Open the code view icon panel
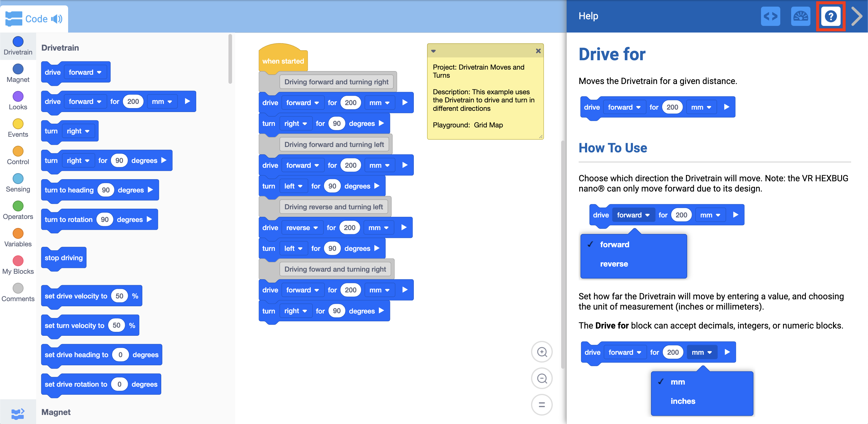Image resolution: width=868 pixels, height=424 pixels. [x=771, y=16]
